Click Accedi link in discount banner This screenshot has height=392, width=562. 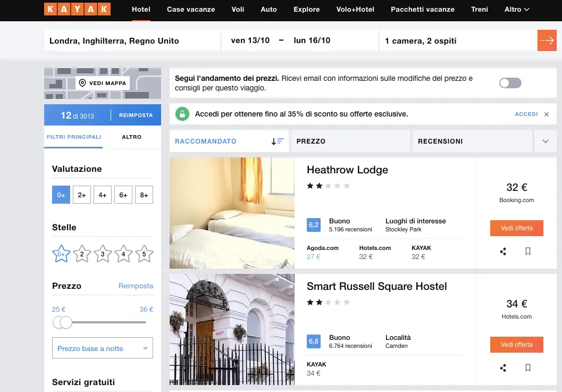[x=526, y=114]
